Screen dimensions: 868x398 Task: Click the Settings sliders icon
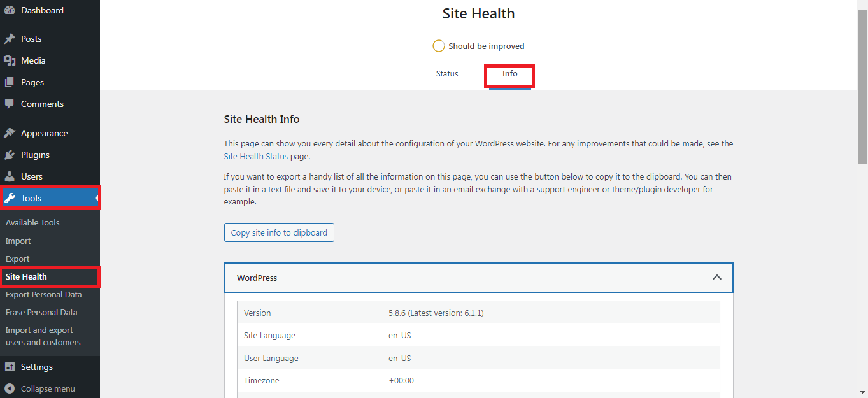point(10,367)
